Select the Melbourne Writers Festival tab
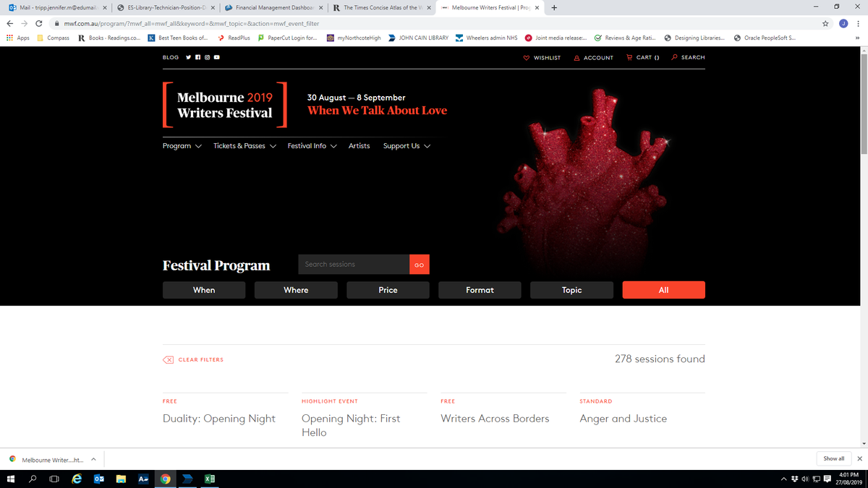Viewport: 868px width, 488px height. click(490, 8)
